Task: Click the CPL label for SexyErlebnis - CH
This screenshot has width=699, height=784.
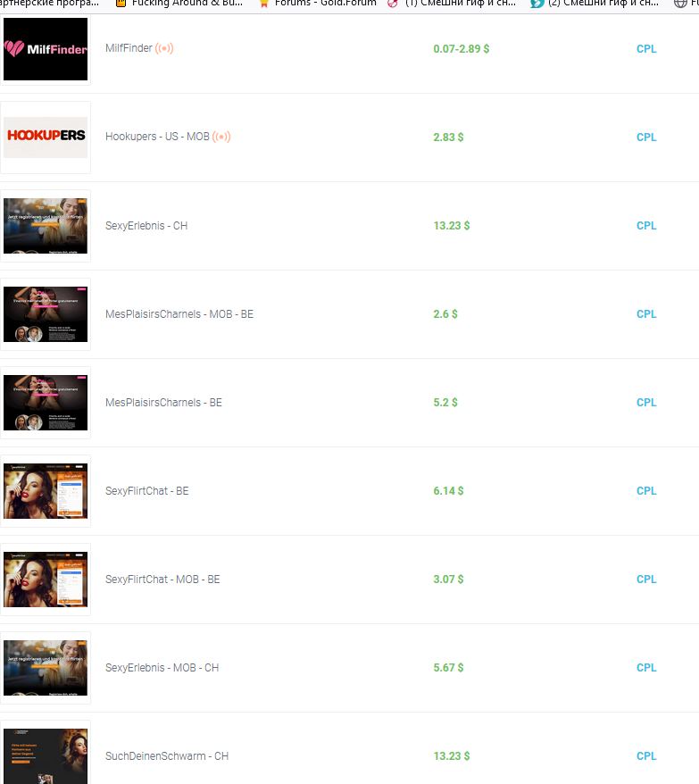Action: tap(646, 226)
